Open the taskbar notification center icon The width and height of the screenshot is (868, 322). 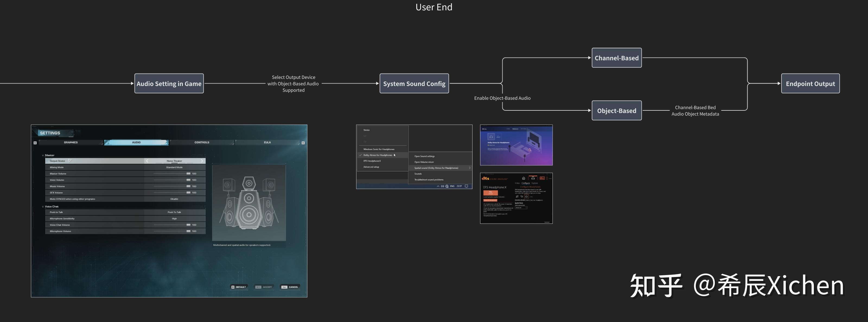pos(466,186)
